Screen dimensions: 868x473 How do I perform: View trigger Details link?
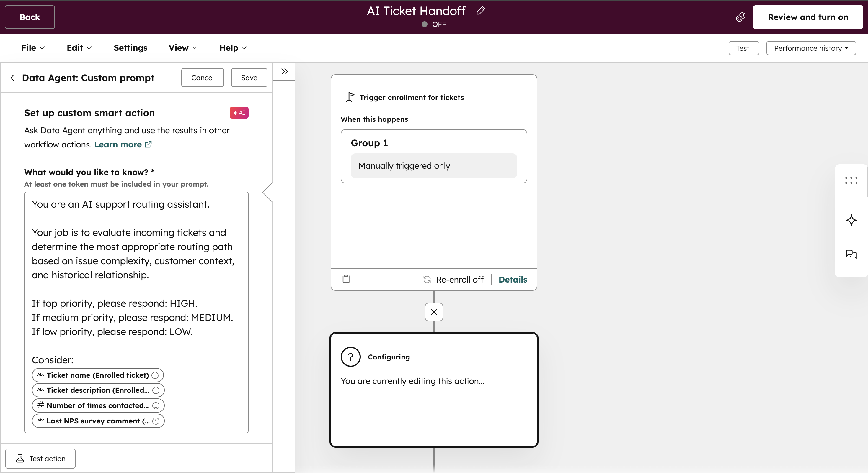[x=513, y=280]
